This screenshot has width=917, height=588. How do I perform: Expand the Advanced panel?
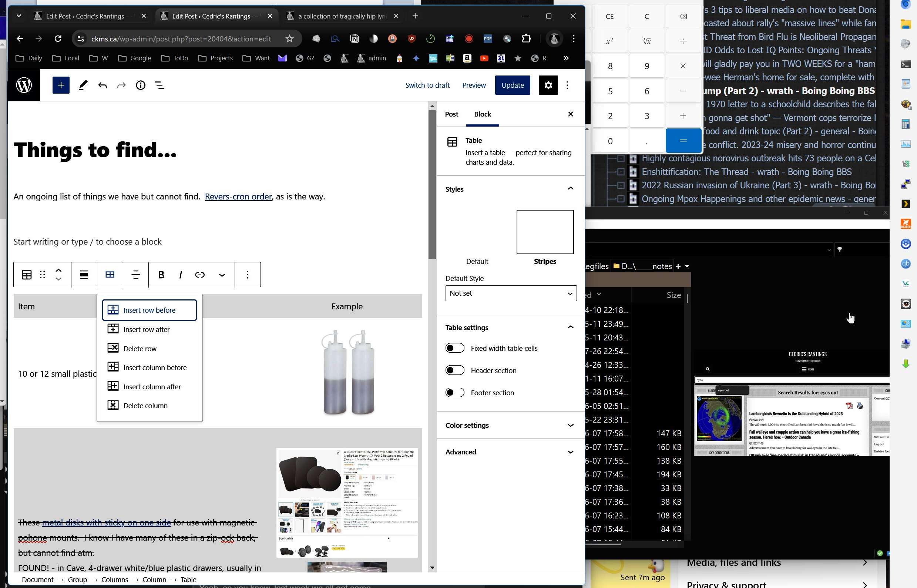click(510, 452)
